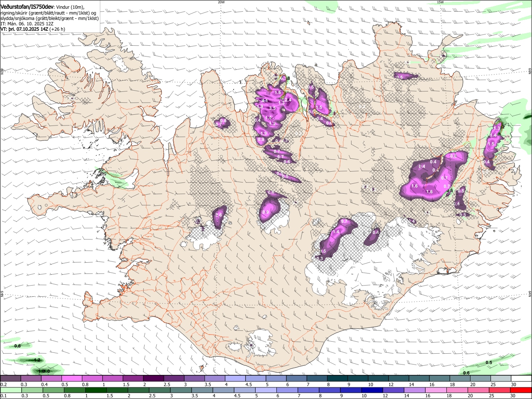Screen dimensions: 532x399
Task: Click the red bottom-row swatch between 25 and 30
Action: coord(499,390)
